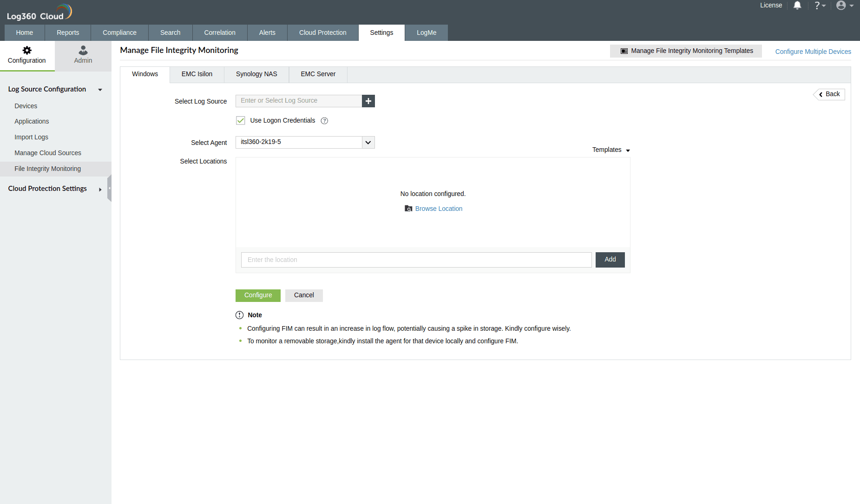
Task: Click the Back button
Action: click(829, 94)
